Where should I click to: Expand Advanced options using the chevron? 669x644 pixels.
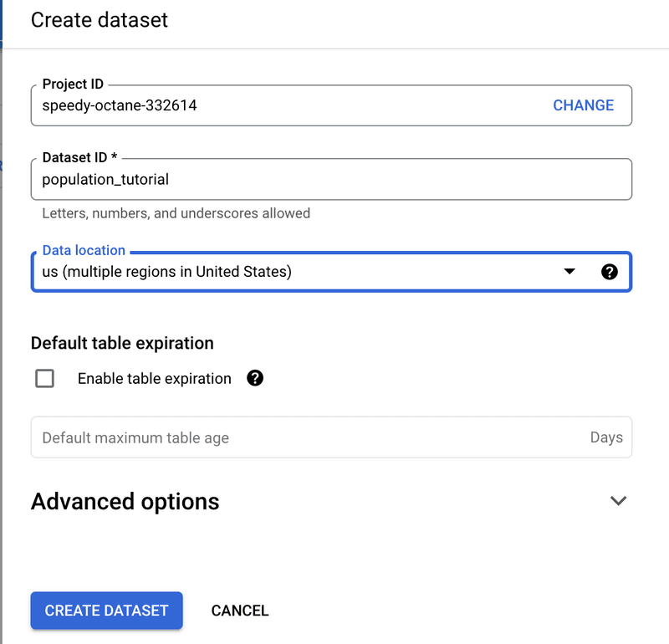point(618,501)
